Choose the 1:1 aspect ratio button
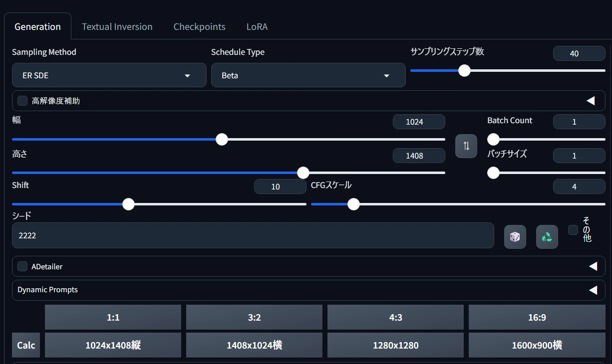 [113, 317]
